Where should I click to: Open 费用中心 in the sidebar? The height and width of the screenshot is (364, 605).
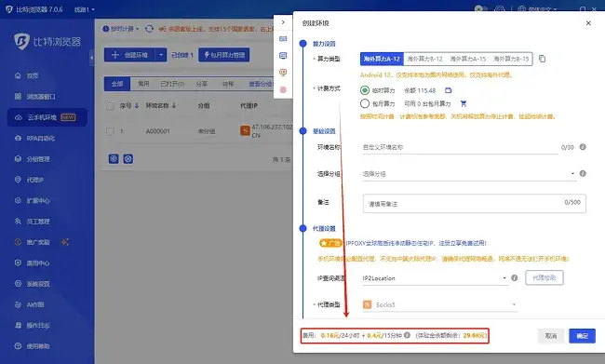(33, 263)
